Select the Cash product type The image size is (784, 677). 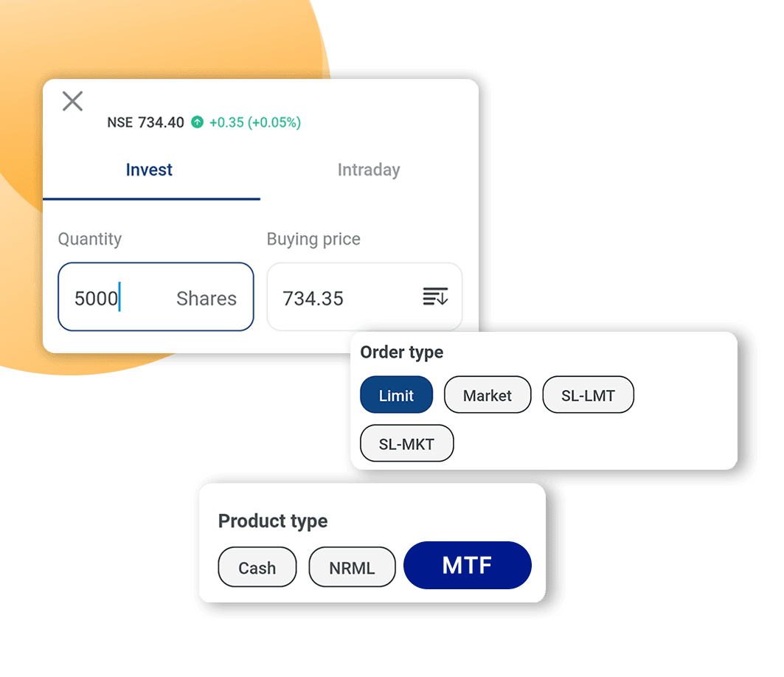point(257,567)
